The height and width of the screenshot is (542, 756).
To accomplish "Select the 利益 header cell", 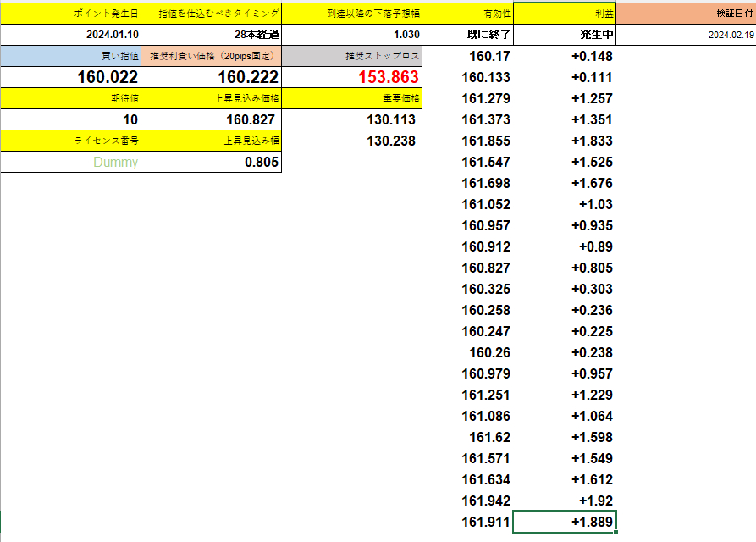I will tap(565, 14).
